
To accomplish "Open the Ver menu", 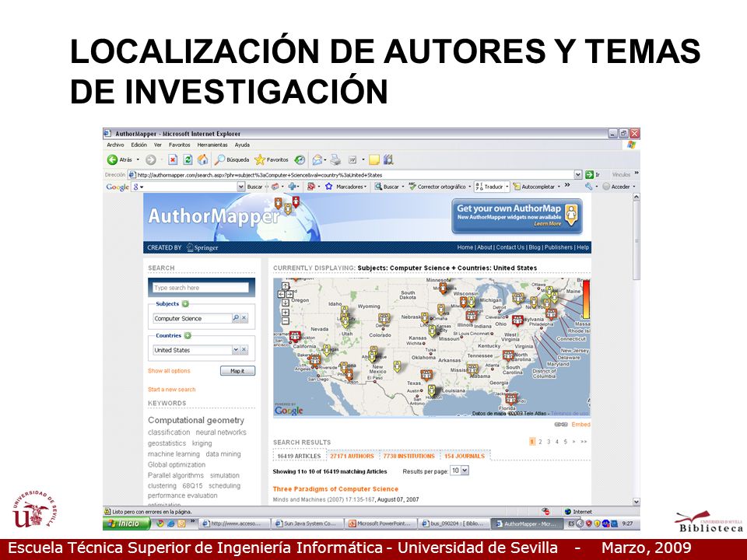I will [158, 145].
